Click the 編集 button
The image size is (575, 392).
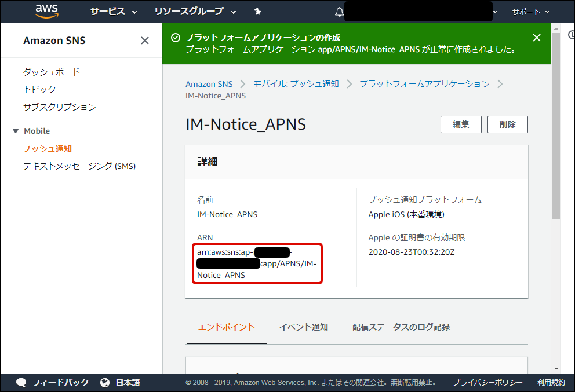461,124
